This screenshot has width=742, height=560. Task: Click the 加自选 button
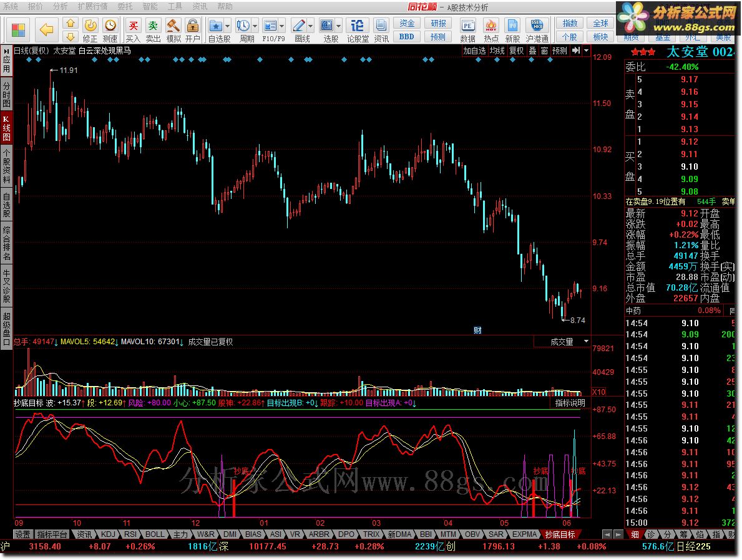(474, 51)
